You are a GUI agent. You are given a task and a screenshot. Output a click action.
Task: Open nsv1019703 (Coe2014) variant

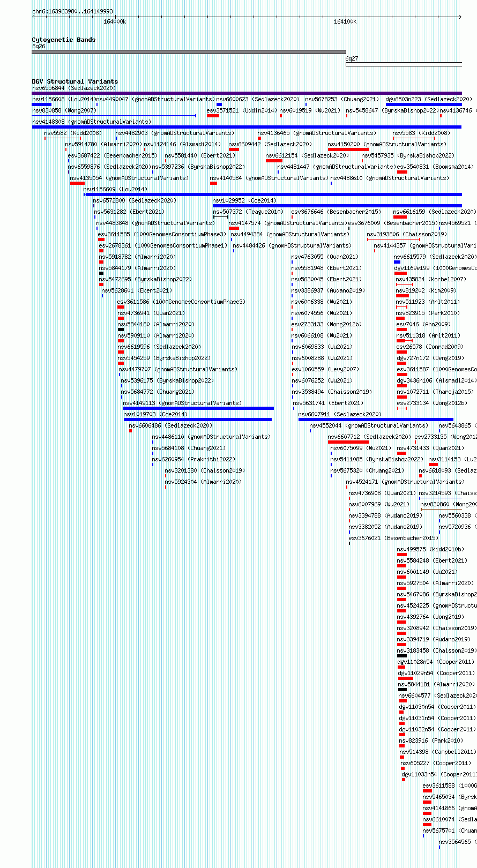(x=155, y=414)
